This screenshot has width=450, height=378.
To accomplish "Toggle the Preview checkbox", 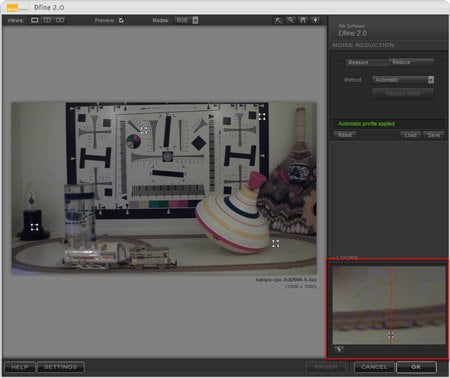I will click(121, 20).
